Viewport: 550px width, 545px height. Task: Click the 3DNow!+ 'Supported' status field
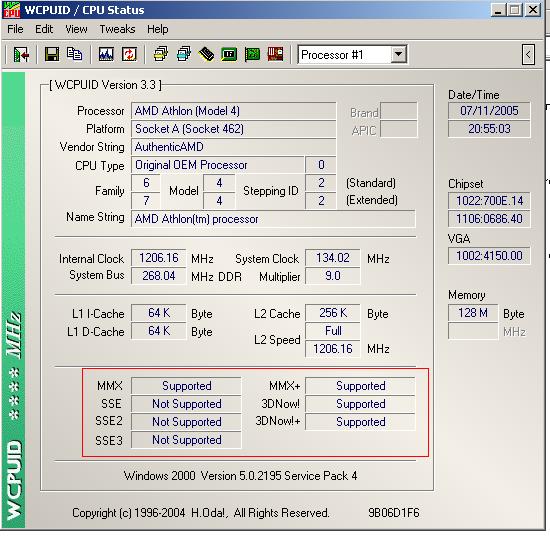tap(360, 422)
